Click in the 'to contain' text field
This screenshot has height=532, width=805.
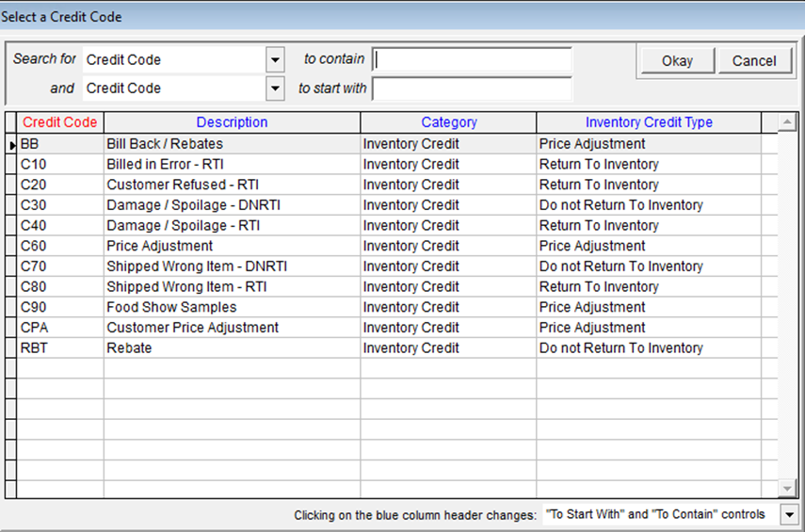[472, 60]
